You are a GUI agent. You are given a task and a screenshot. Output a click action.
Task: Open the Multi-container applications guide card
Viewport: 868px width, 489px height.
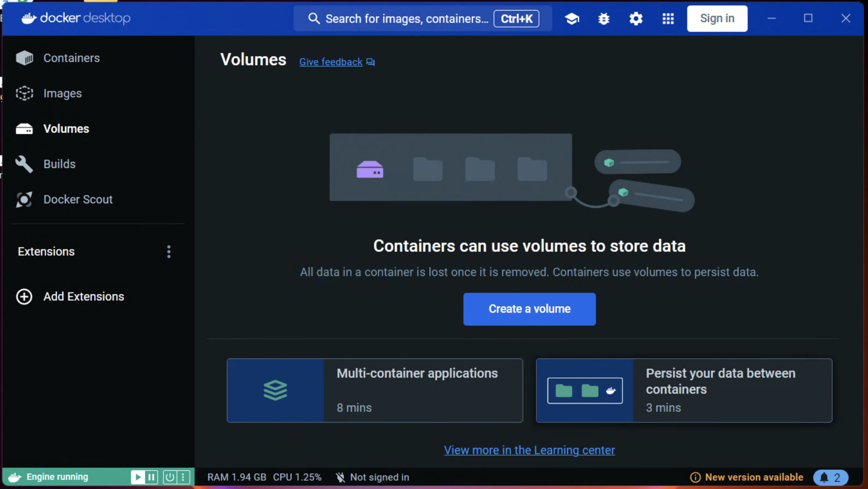point(375,390)
